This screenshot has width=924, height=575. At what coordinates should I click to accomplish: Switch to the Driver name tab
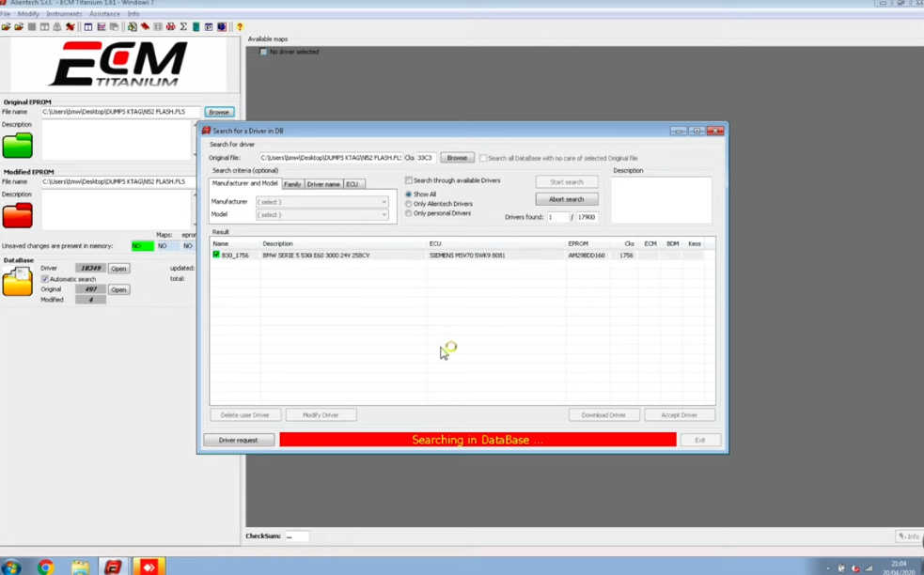tap(323, 184)
